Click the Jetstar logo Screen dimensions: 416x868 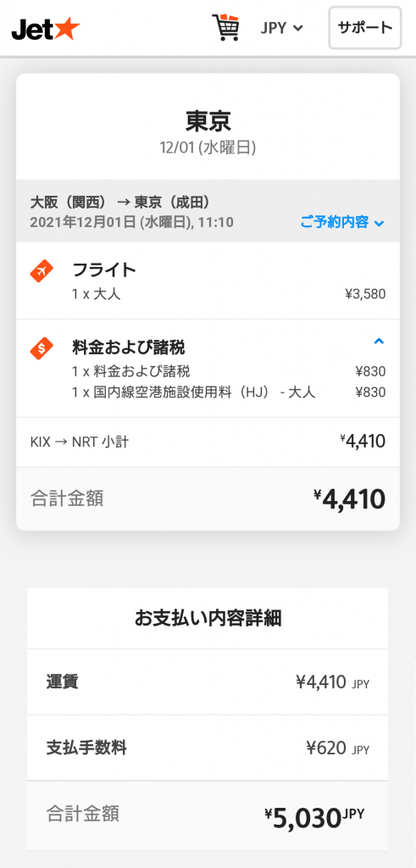click(46, 28)
